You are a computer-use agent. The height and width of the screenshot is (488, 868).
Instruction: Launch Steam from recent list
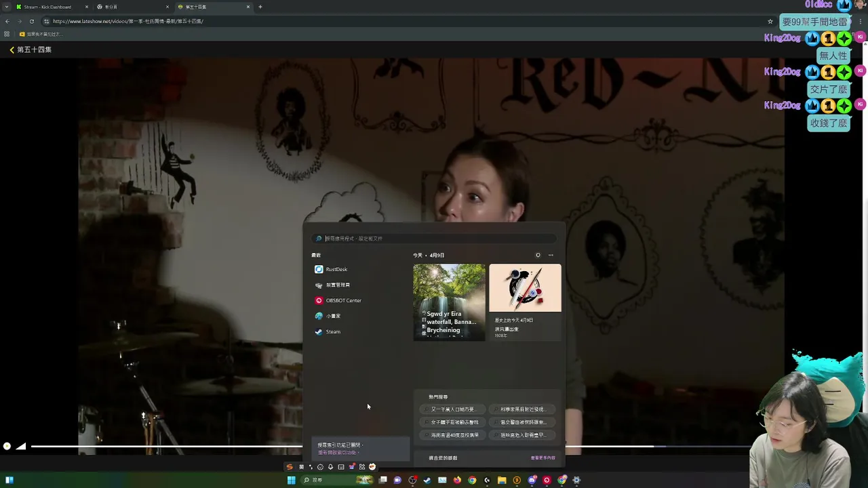click(x=359, y=331)
